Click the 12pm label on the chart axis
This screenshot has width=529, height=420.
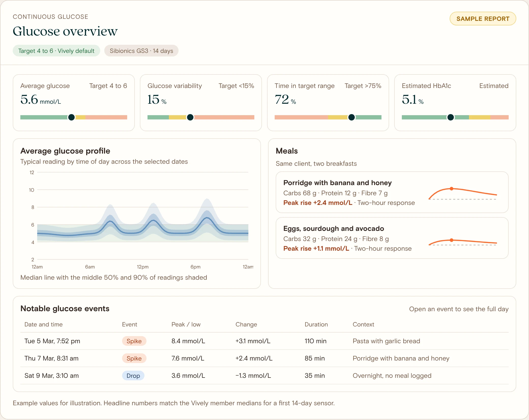pos(143,267)
